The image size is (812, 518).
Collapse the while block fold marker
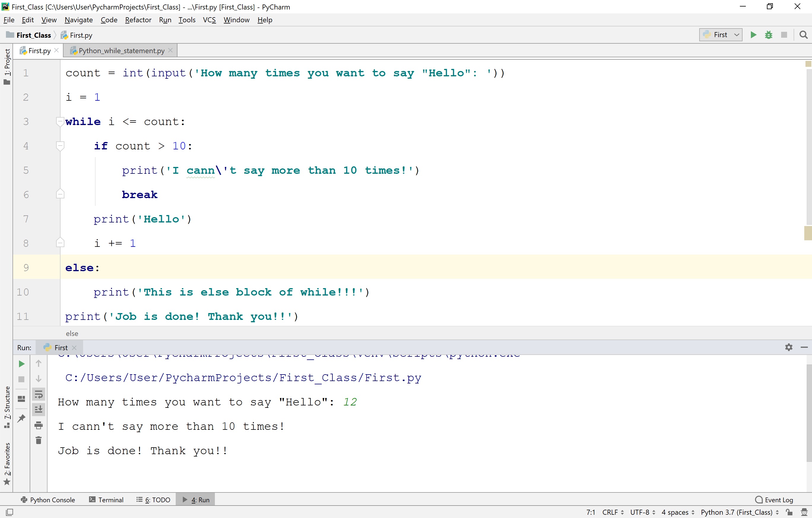[x=60, y=121]
